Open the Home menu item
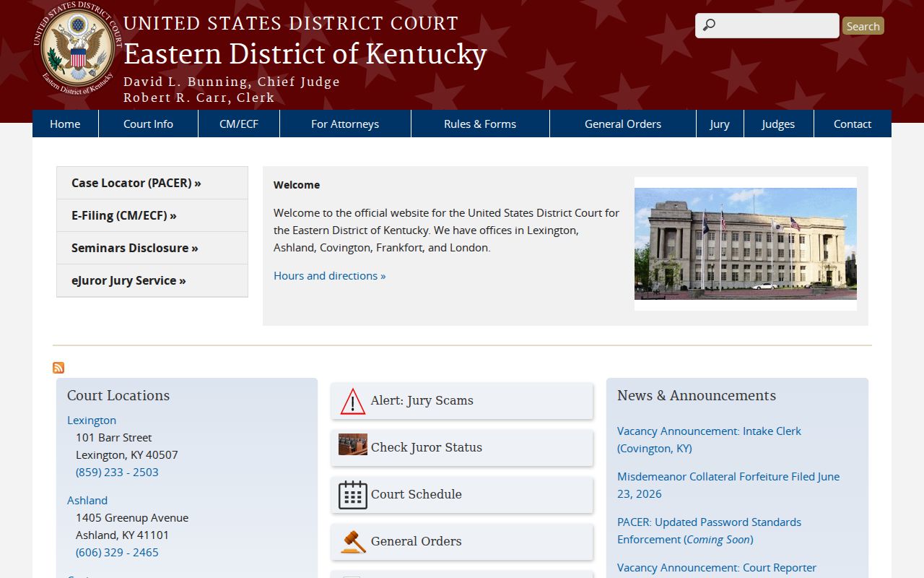Image resolution: width=924 pixels, height=578 pixels. point(65,124)
